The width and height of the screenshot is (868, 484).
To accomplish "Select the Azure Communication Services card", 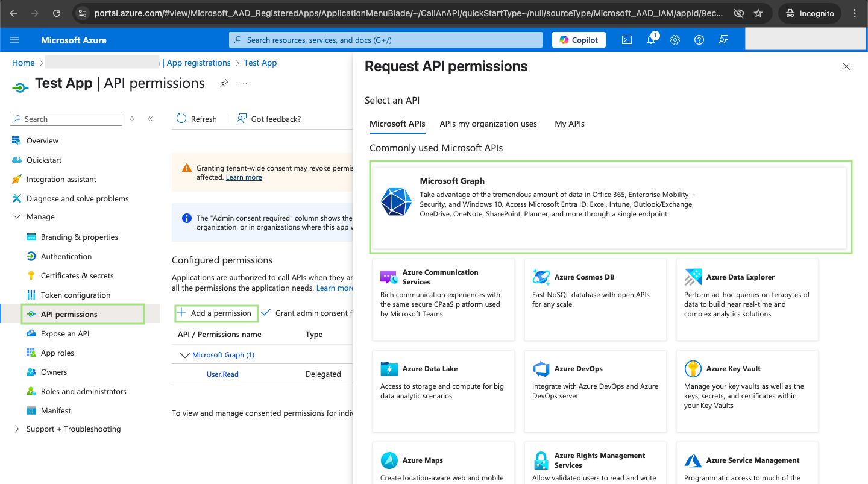I will tap(444, 300).
